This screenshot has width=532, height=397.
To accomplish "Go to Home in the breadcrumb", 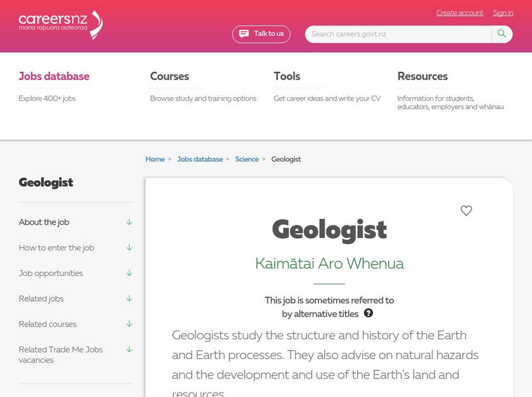I will coord(155,160).
